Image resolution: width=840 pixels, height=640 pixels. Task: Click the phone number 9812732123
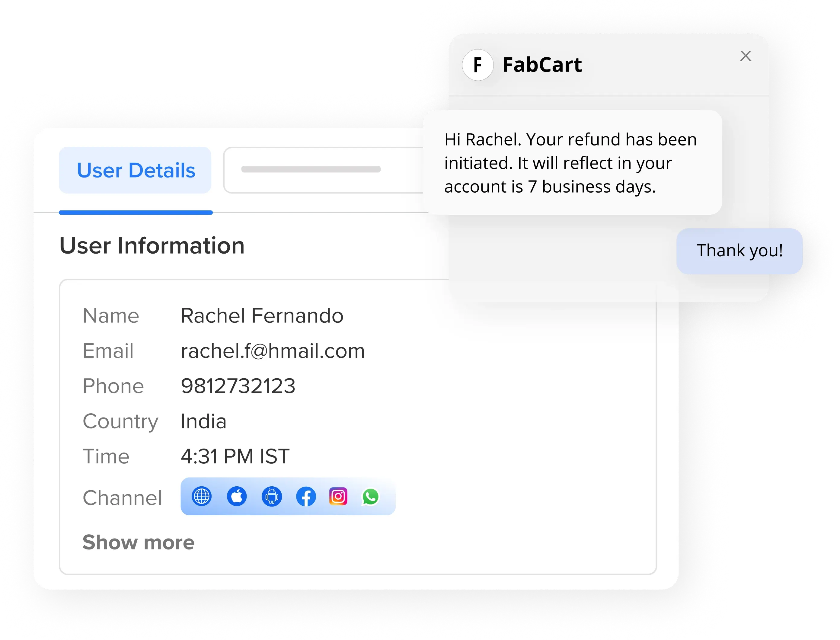pos(238,386)
